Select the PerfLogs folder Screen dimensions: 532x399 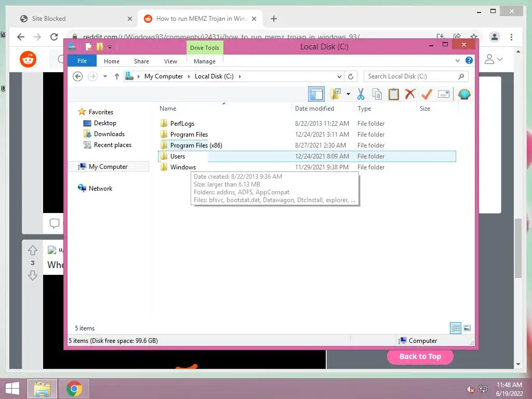[182, 124]
